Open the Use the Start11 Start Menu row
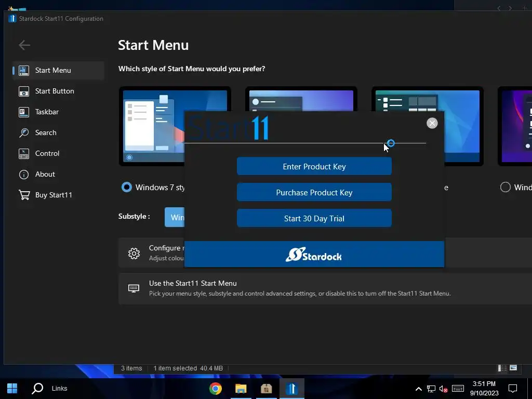This screenshot has height=399, width=532. tap(325, 288)
